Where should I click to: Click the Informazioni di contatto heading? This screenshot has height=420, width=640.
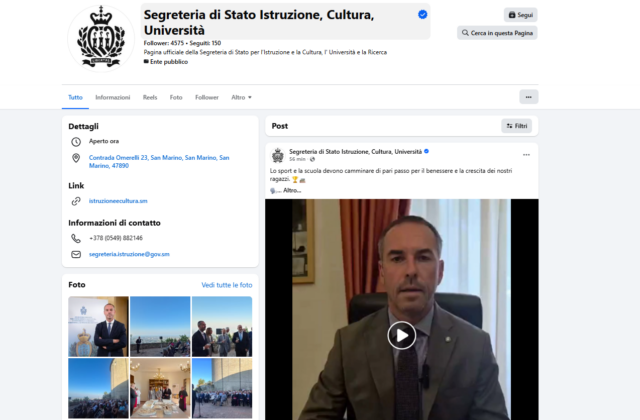[114, 223]
